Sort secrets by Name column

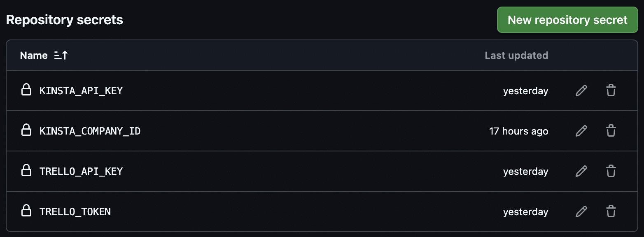(34, 56)
